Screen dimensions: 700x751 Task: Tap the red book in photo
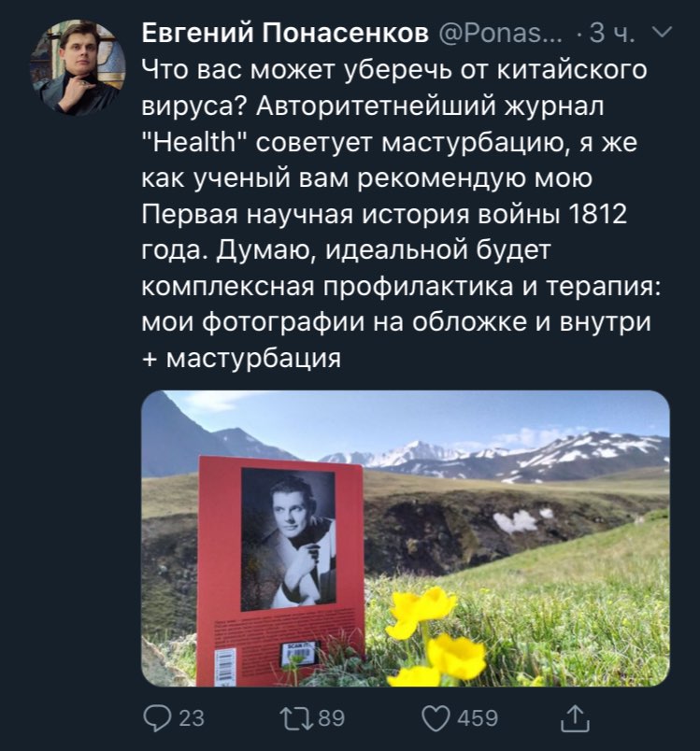coord(280,570)
